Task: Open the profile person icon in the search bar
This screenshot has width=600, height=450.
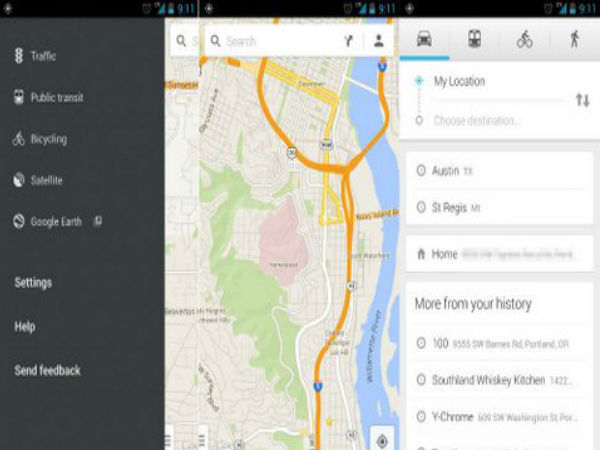Action: point(379,42)
